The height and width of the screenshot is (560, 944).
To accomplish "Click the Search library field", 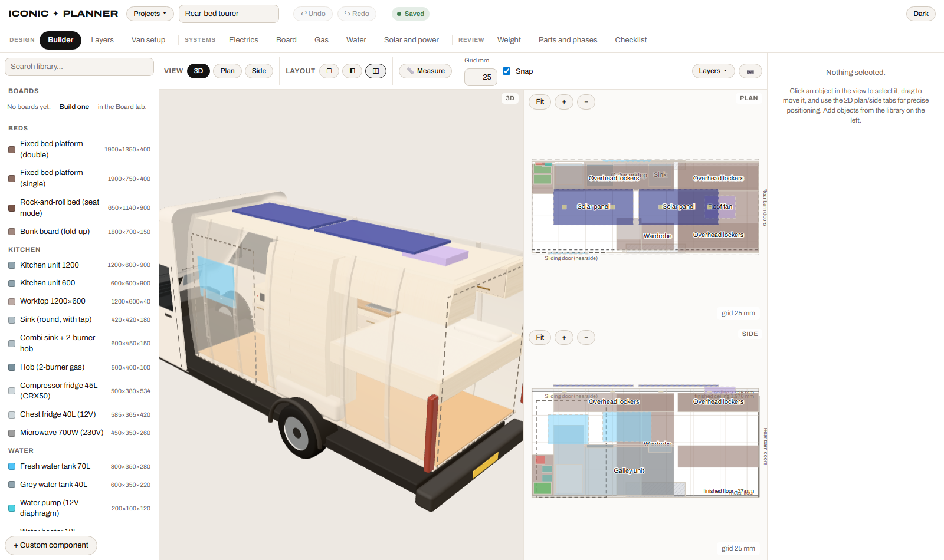I will tap(79, 67).
